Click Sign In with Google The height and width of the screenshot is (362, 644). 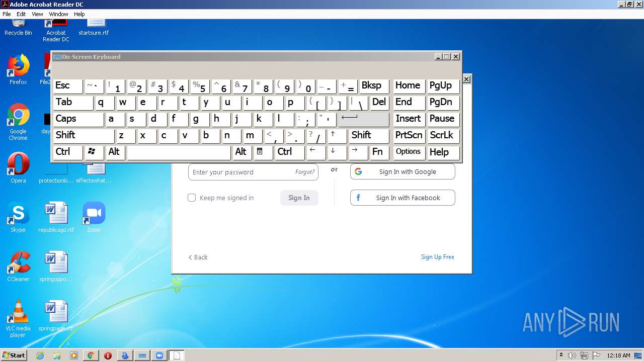(403, 171)
